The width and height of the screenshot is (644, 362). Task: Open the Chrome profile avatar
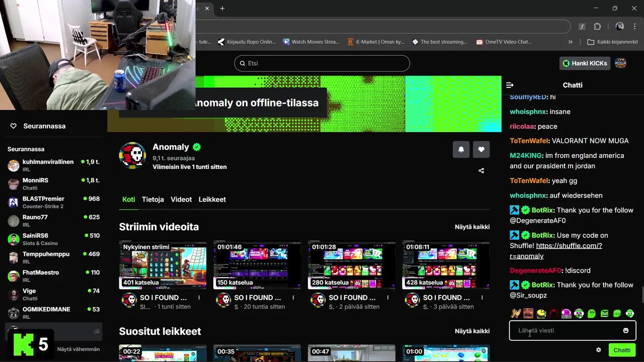point(620,26)
